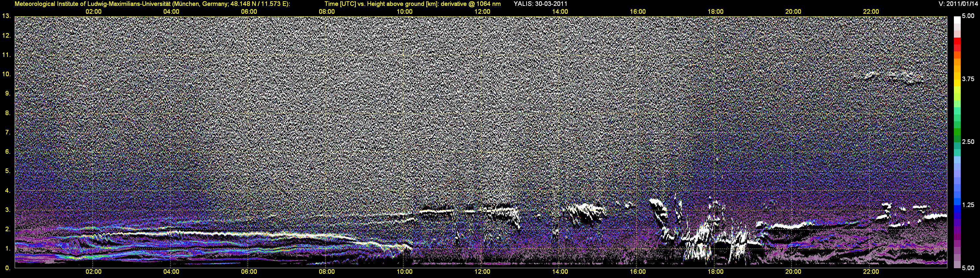Click 04:00 on the upper time axis
This screenshot has width=980, height=278.
171,12
